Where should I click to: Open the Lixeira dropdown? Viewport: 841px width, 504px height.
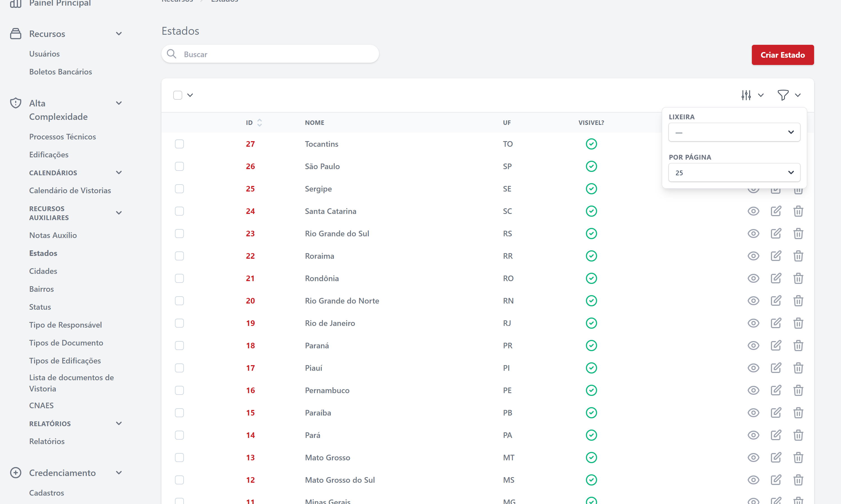(x=734, y=132)
